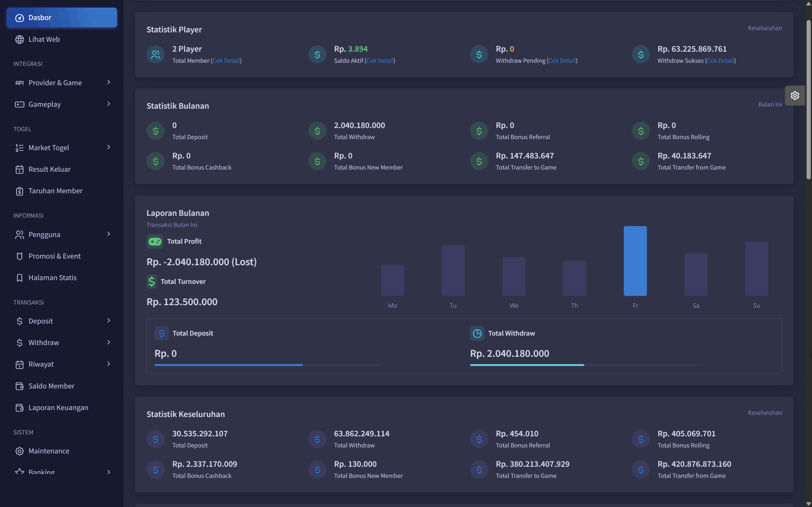This screenshot has height=507, width=812.
Task: Open the settings gear panel button
Action: (x=795, y=96)
